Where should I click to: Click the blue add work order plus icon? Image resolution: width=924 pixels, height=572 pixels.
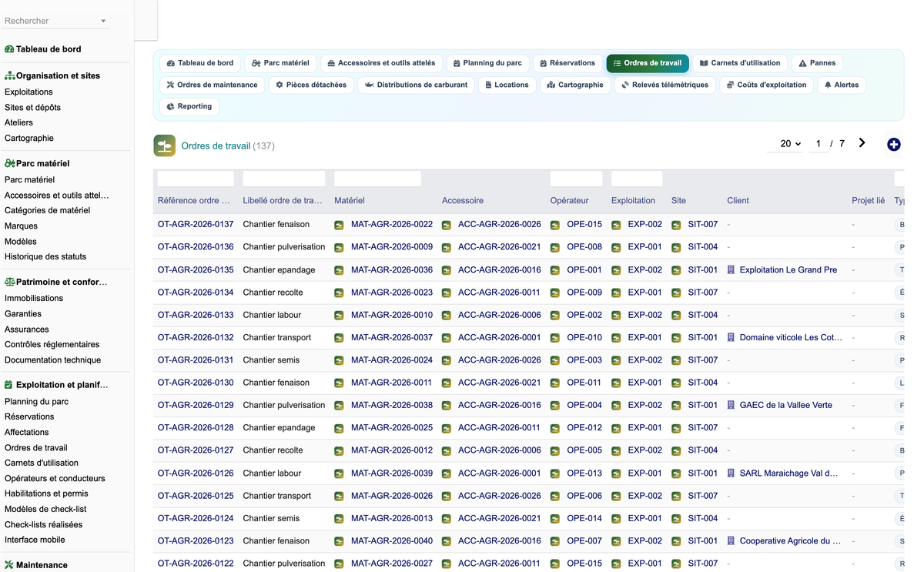[893, 144]
